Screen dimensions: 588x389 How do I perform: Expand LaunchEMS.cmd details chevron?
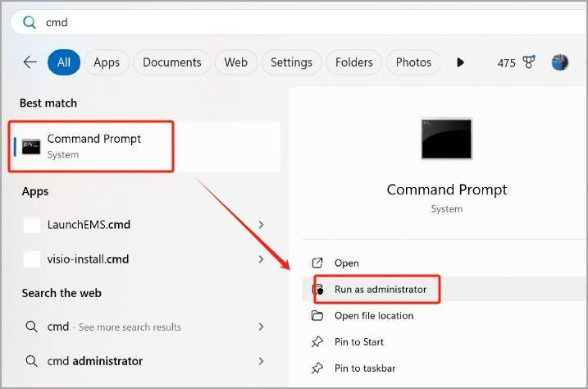pyautogui.click(x=261, y=225)
